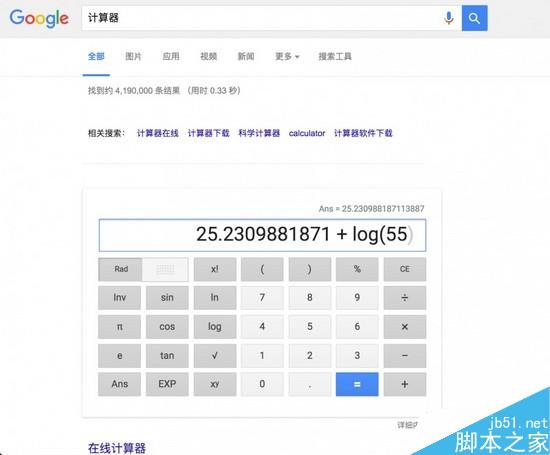Viewport: 550px width, 455px height.
Task: Switch calculator to Rad mode
Action: (x=121, y=269)
